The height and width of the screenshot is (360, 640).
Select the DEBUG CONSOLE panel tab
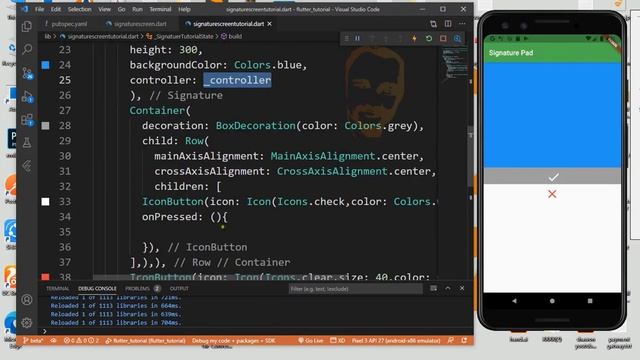click(x=97, y=289)
